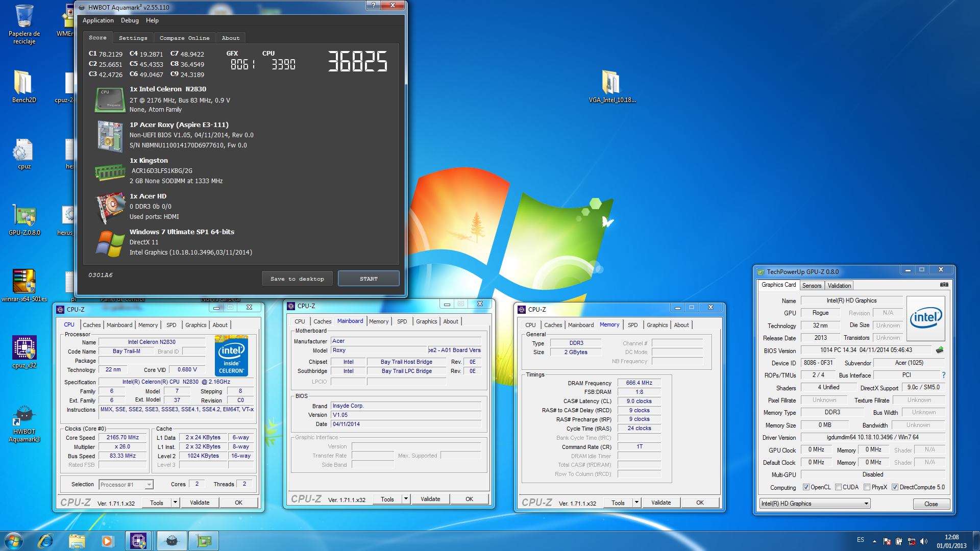Screen dimensions: 980x551
Task: Launch GPU-Z.0.8.0 desktop icon
Action: pos(24,220)
